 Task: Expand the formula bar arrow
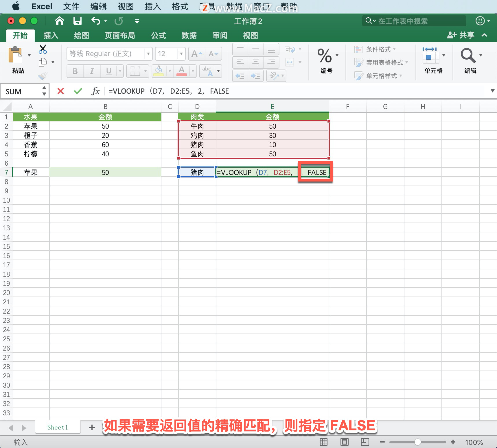point(492,91)
